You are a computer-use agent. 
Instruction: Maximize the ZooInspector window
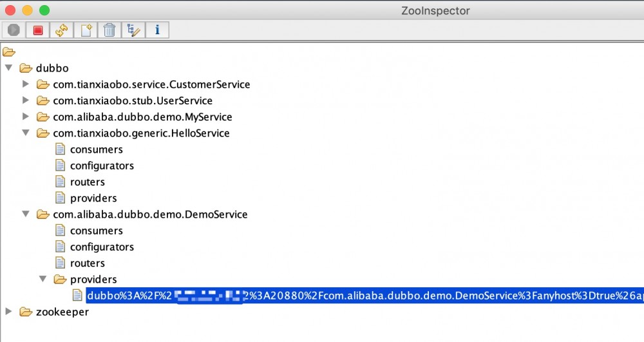(x=44, y=10)
